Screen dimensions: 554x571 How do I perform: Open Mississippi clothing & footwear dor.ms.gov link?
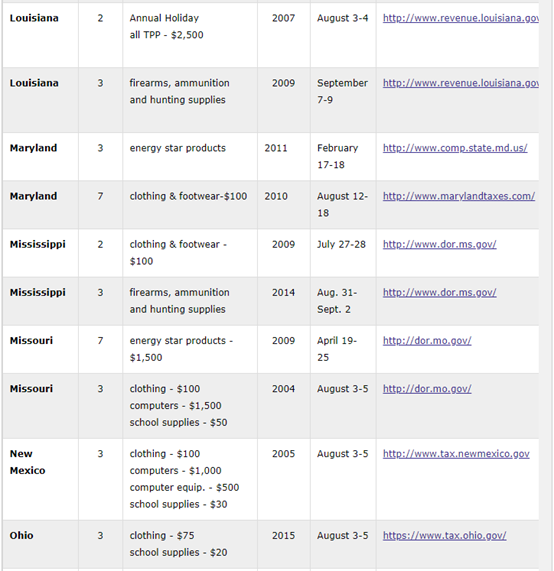pyautogui.click(x=439, y=244)
